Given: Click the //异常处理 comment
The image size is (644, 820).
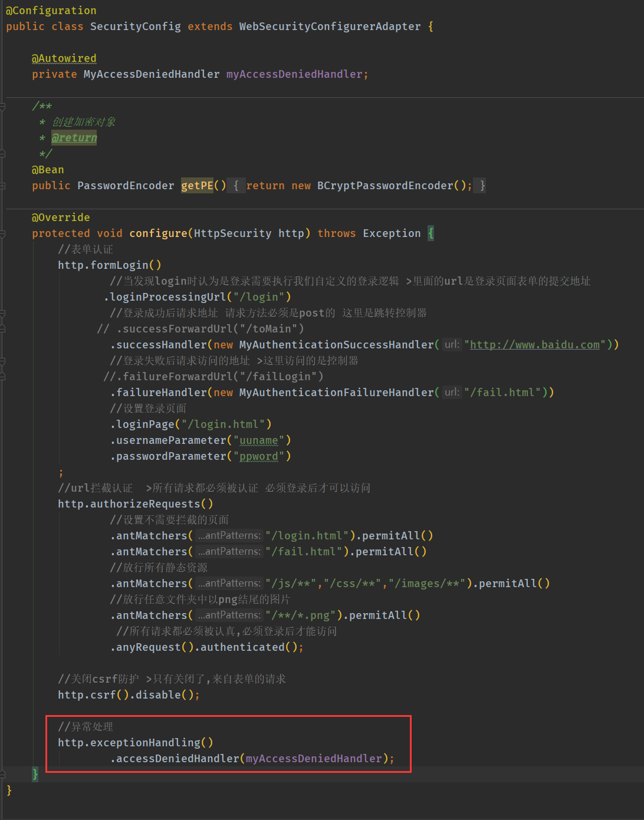Looking at the screenshot, I should 86,727.
